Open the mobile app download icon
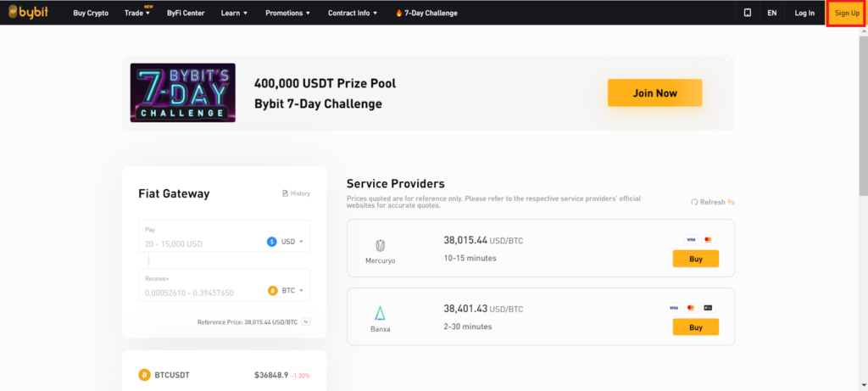 [x=747, y=13]
